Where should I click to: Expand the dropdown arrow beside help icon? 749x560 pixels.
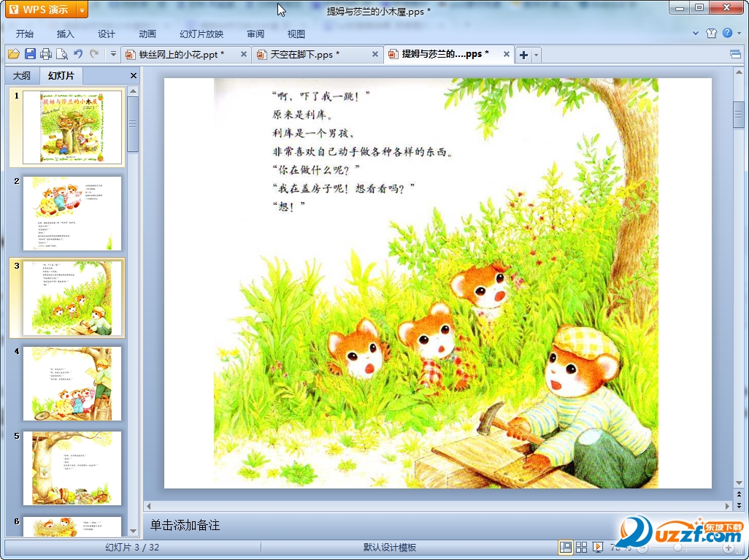tap(740, 33)
